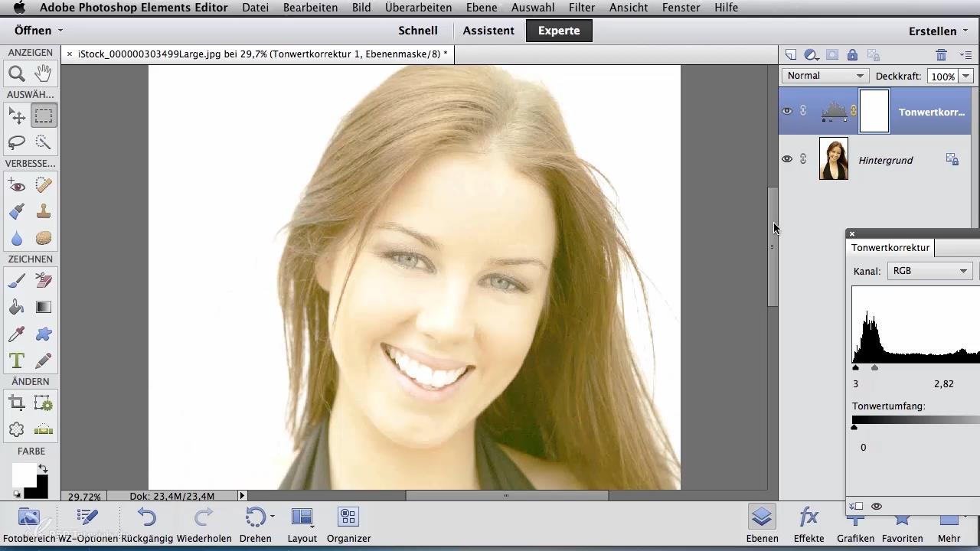980x551 pixels.
Task: Show the Ebenen panel
Action: click(762, 524)
